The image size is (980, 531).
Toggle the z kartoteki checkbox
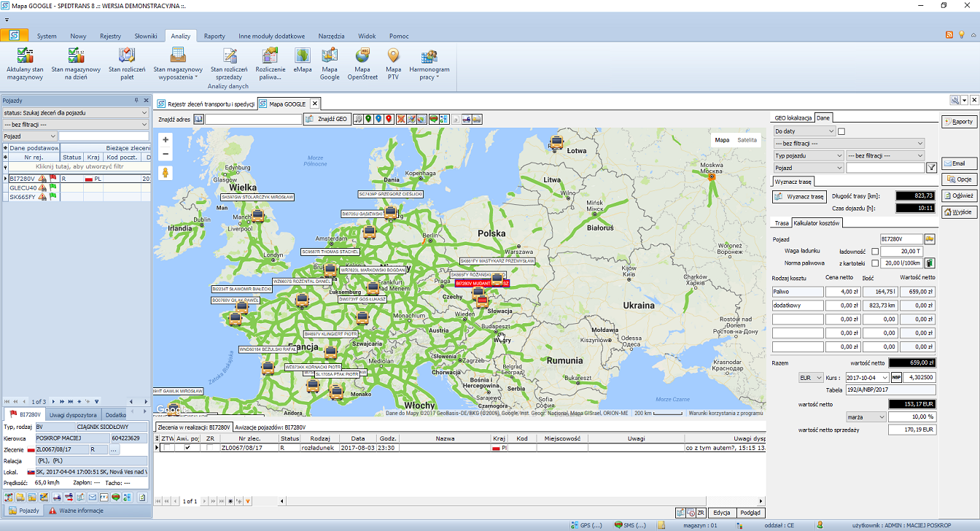click(874, 263)
